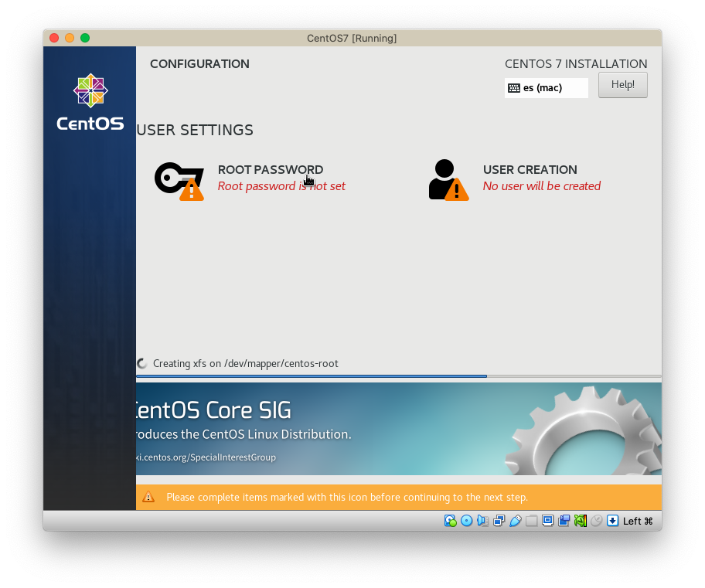Open the es (mac) keyboard layout selector

pos(546,88)
